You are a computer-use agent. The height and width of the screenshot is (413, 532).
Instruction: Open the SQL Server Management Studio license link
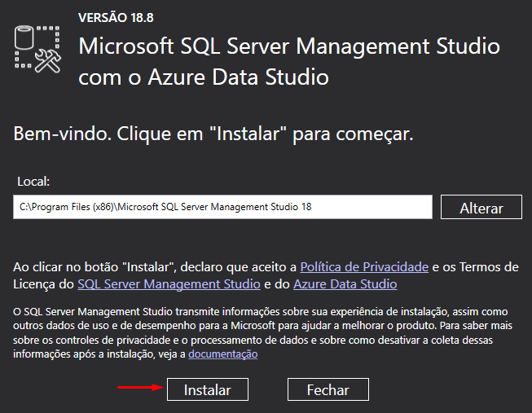click(169, 284)
